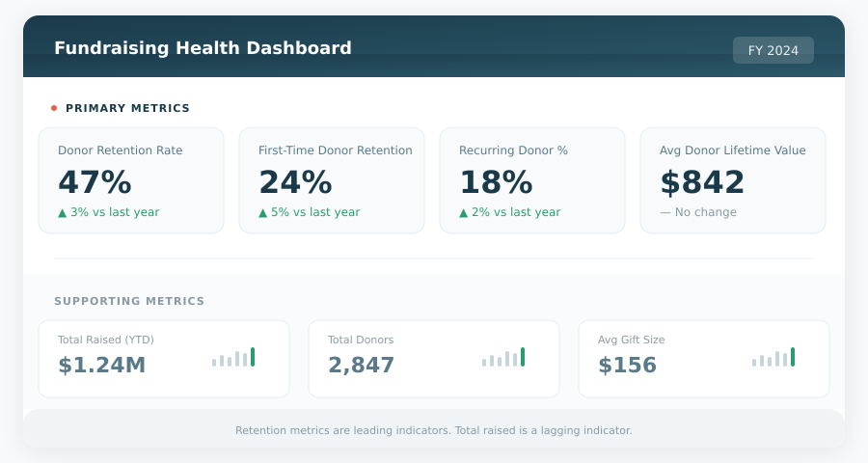Open the Donor Retention Rate card
Viewport: 868px width, 463px height.
click(x=131, y=180)
